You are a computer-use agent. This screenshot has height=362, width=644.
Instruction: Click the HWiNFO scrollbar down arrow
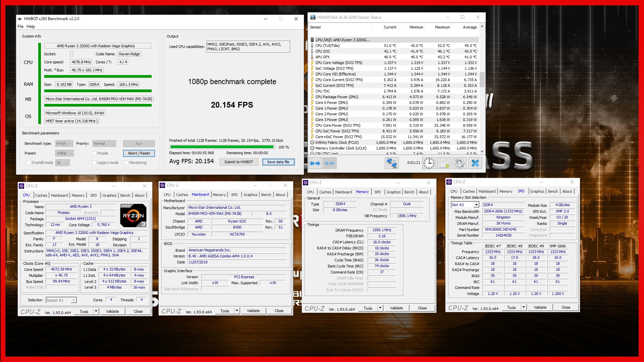(482, 152)
